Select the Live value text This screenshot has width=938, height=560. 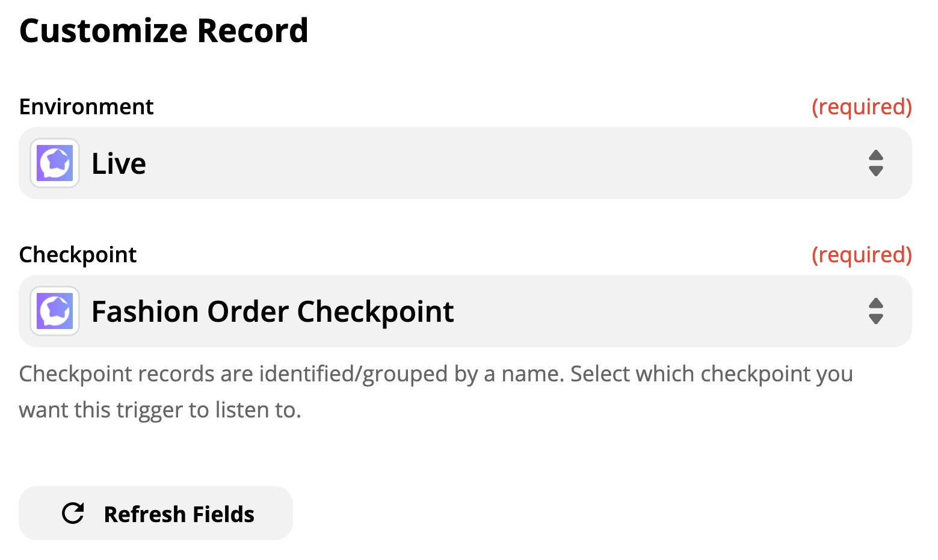(119, 164)
